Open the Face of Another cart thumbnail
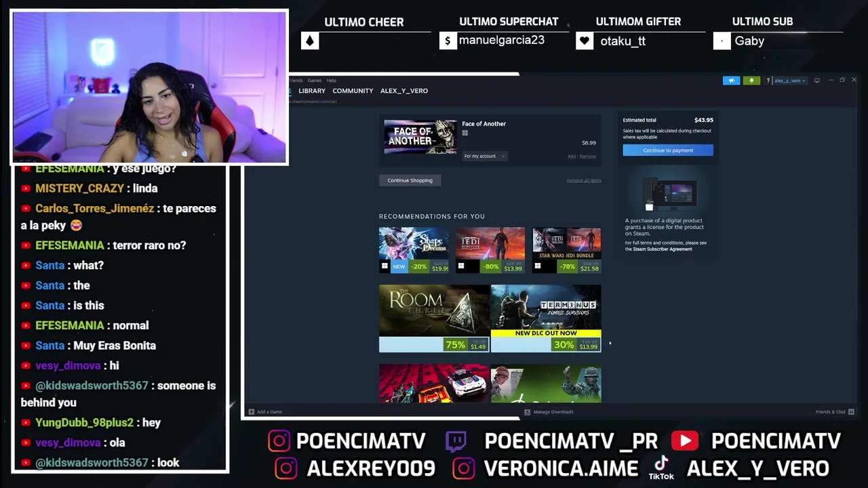Image resolution: width=868 pixels, height=488 pixels. 420,137
